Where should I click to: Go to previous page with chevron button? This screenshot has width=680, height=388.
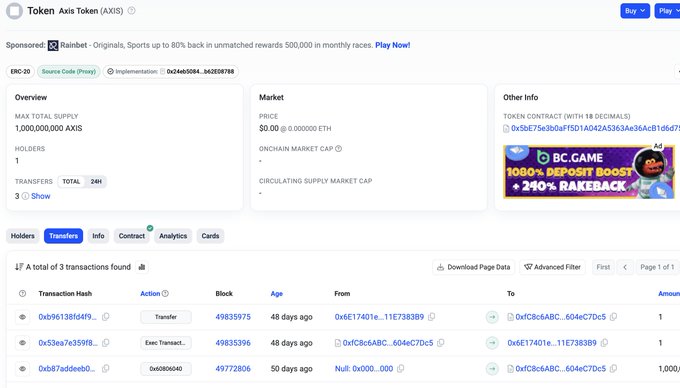point(625,267)
